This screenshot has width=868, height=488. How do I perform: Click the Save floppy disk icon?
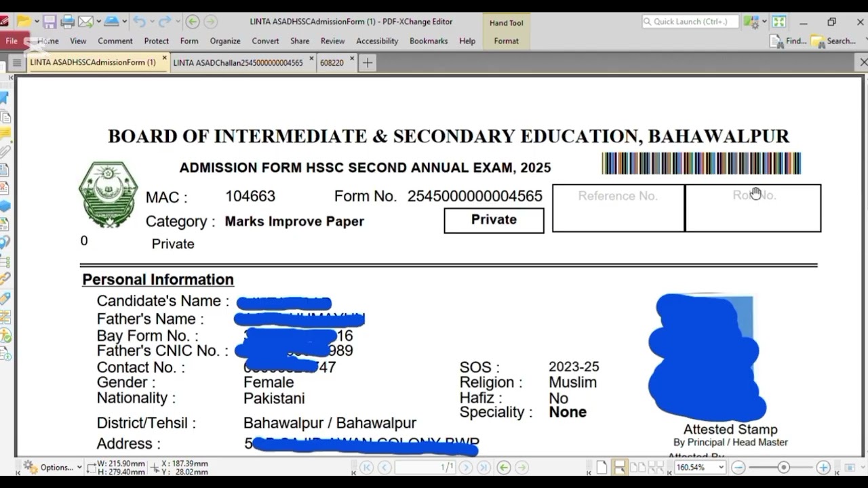[x=50, y=22]
